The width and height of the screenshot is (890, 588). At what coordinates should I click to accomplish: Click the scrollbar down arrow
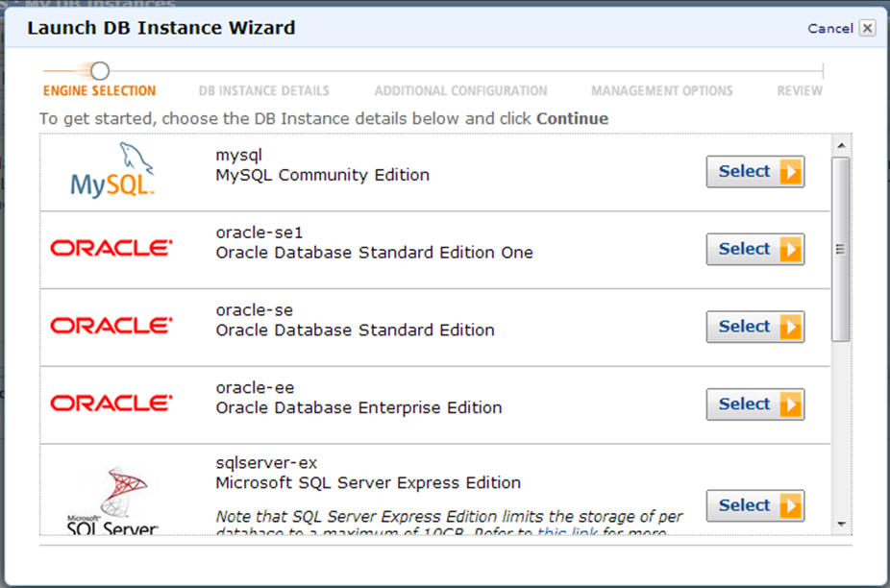tap(841, 525)
